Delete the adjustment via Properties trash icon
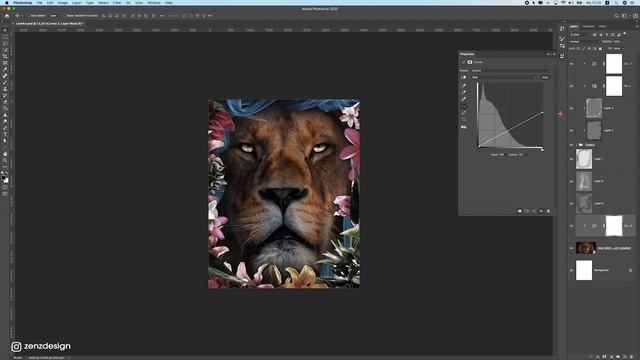 click(x=548, y=211)
